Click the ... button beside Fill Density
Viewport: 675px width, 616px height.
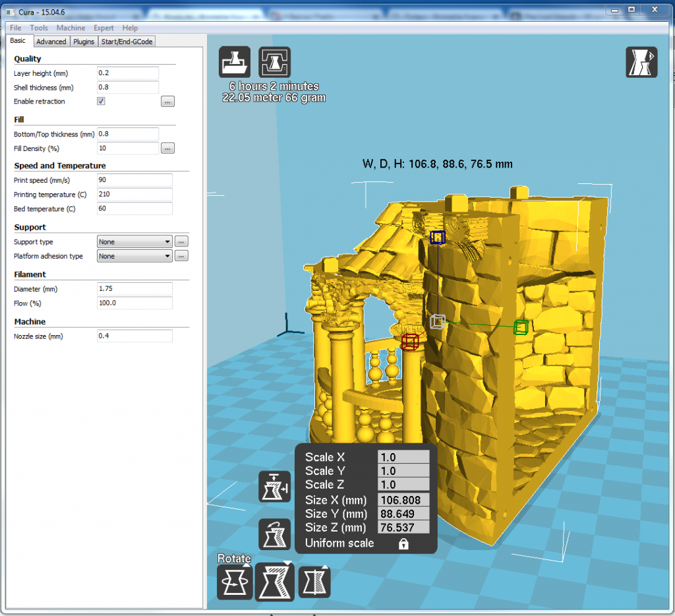[x=167, y=148]
